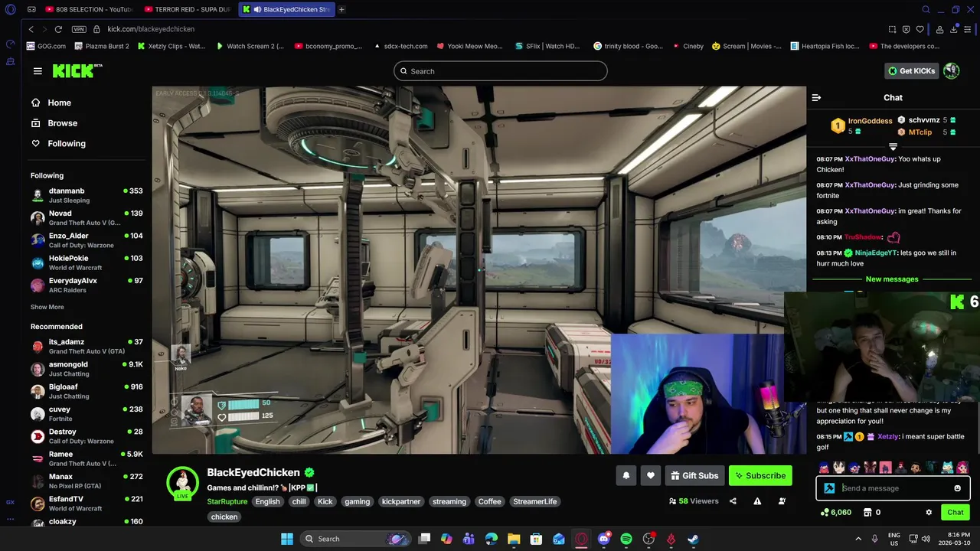
Task: Open EsfandTV recommended channel
Action: (87, 504)
